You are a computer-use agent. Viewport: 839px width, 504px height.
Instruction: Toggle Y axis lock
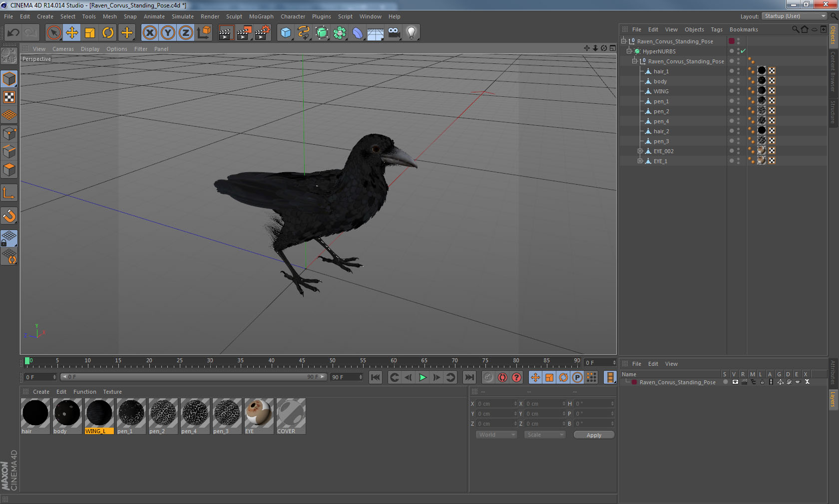[168, 33]
